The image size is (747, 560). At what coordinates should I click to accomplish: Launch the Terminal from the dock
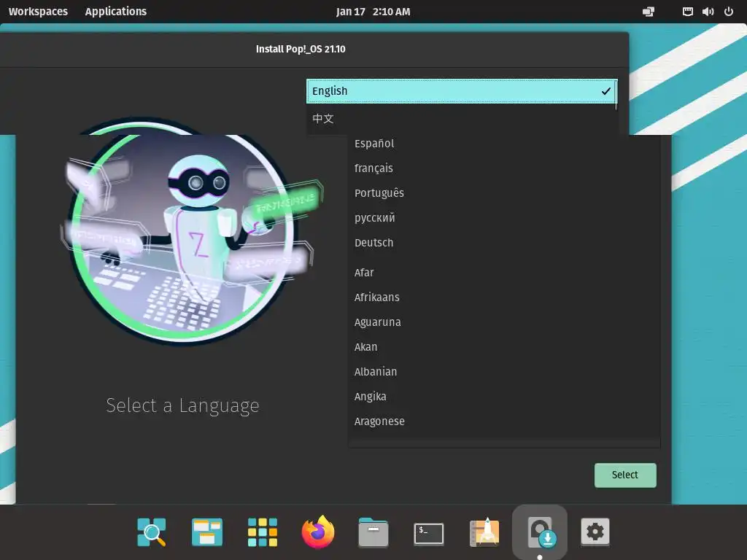(x=429, y=534)
